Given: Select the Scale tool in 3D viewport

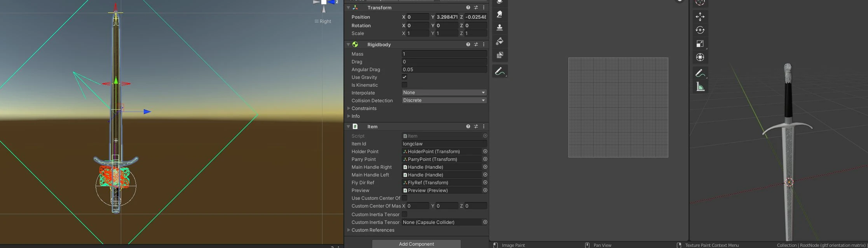Looking at the screenshot, I should click(700, 44).
